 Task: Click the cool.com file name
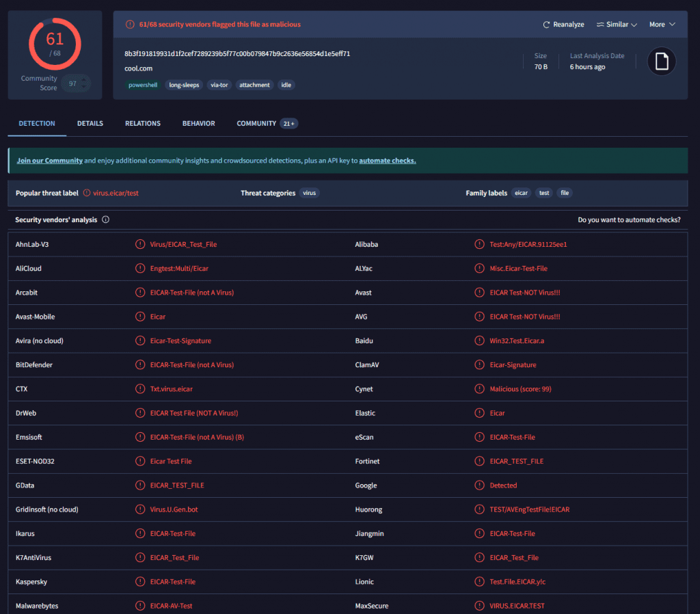(x=138, y=68)
